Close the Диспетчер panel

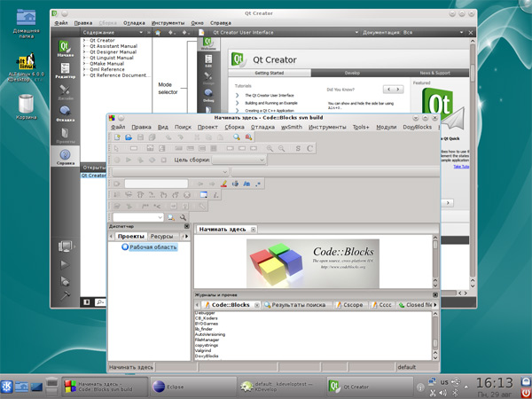click(x=186, y=226)
